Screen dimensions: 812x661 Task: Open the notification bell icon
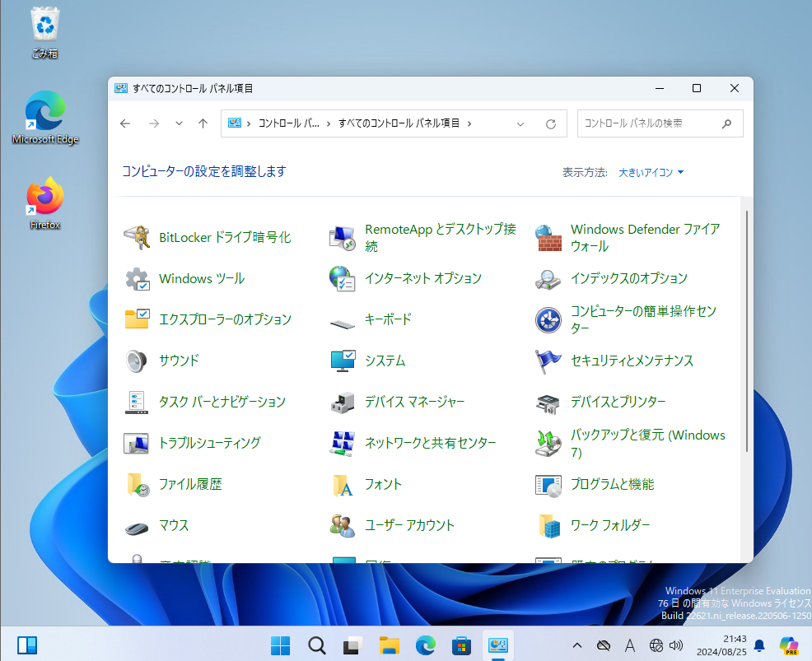click(759, 645)
